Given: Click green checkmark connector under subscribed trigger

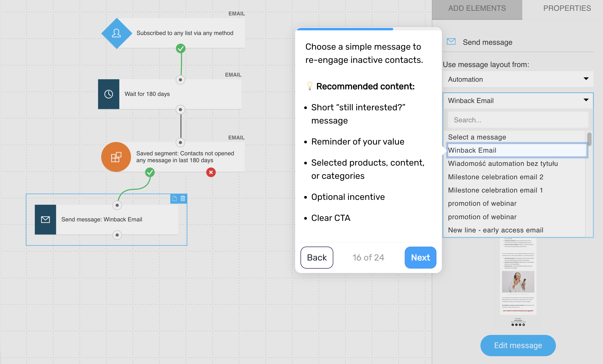Looking at the screenshot, I should (181, 48).
